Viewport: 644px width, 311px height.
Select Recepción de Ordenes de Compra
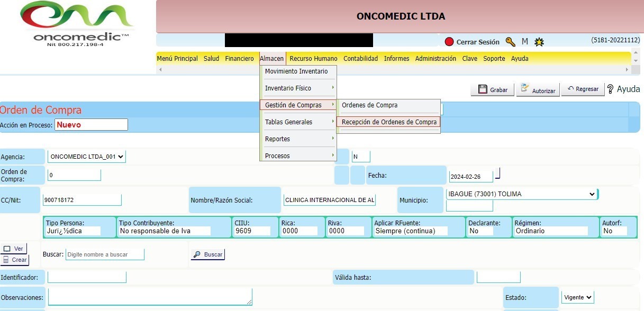tap(389, 122)
